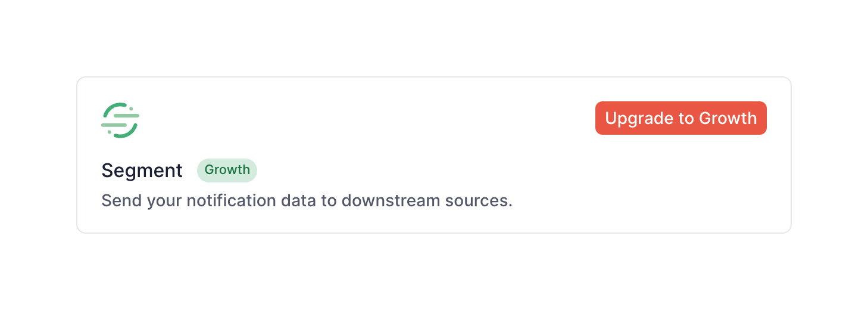Click the Segment logo icon
The height and width of the screenshot is (310, 868).
click(120, 120)
